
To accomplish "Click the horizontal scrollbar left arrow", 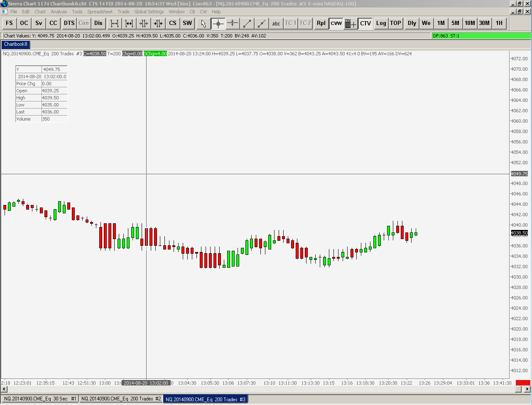I will point(4,390).
